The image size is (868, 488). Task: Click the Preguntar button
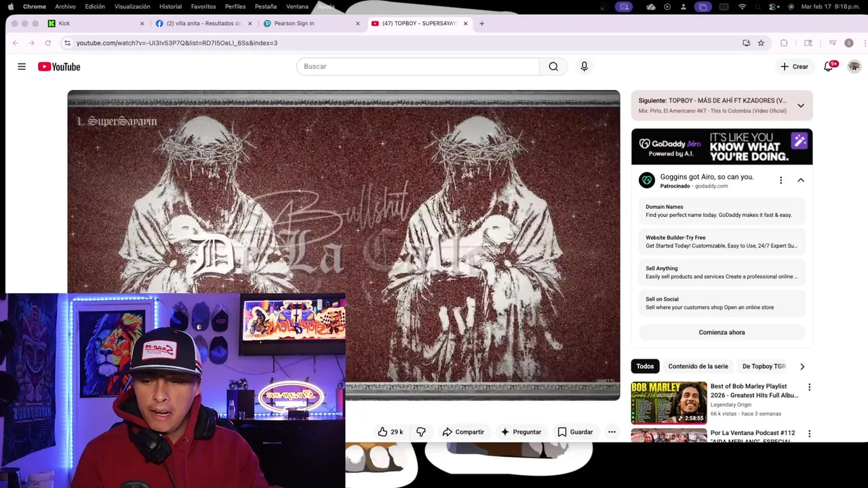point(521,432)
